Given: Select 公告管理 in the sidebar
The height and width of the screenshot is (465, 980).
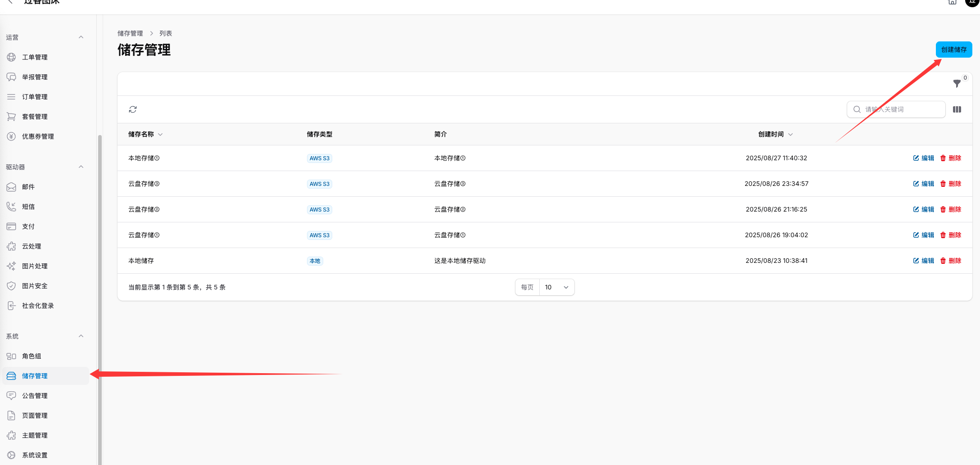Looking at the screenshot, I should (x=35, y=396).
